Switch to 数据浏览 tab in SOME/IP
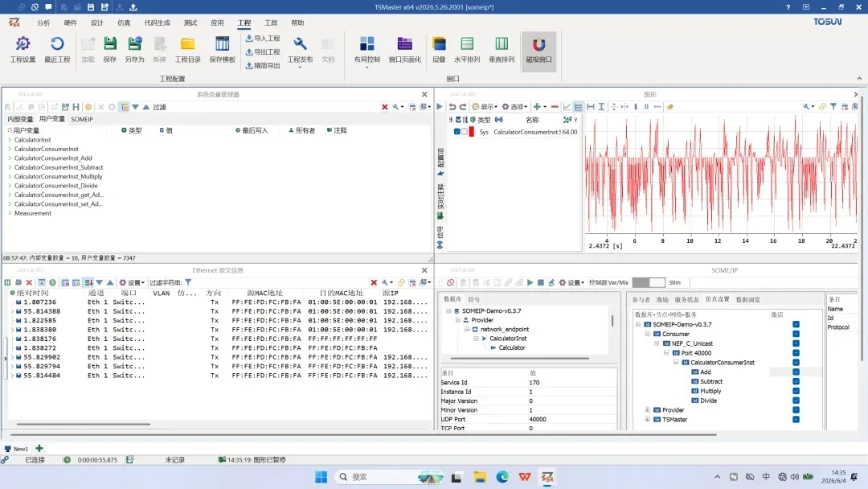This screenshot has width=868, height=489. pos(748,300)
